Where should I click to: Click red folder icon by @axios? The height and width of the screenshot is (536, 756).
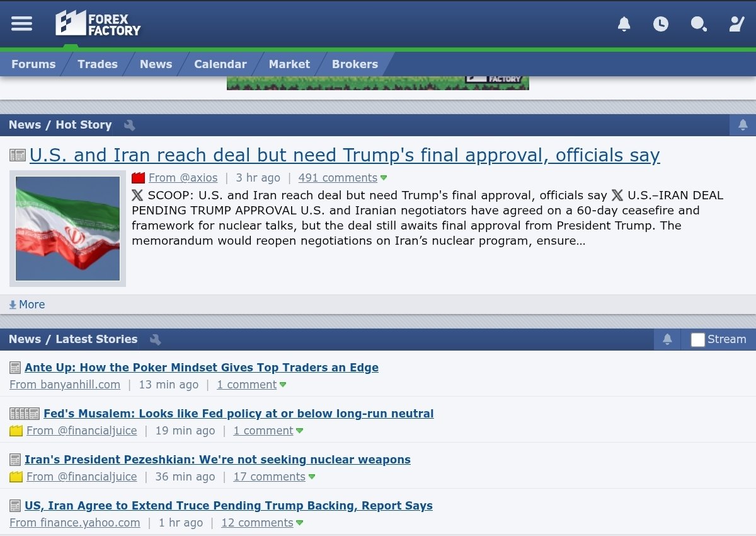pos(138,178)
